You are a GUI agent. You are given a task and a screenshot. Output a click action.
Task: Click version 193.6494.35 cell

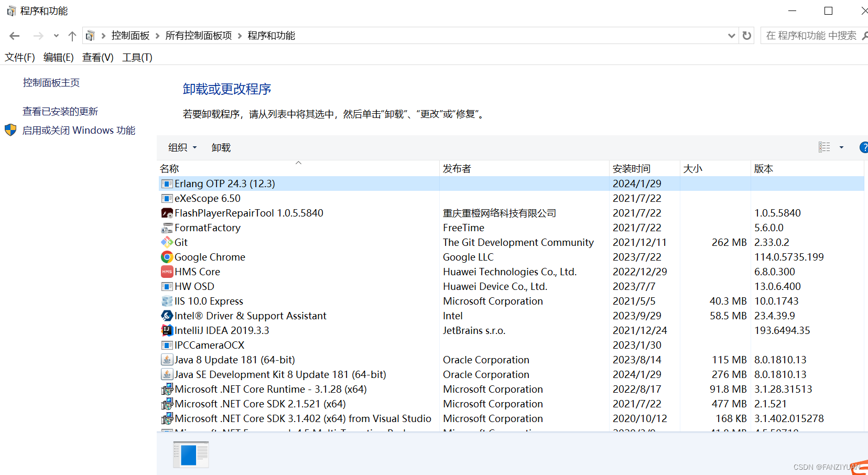[x=782, y=330]
